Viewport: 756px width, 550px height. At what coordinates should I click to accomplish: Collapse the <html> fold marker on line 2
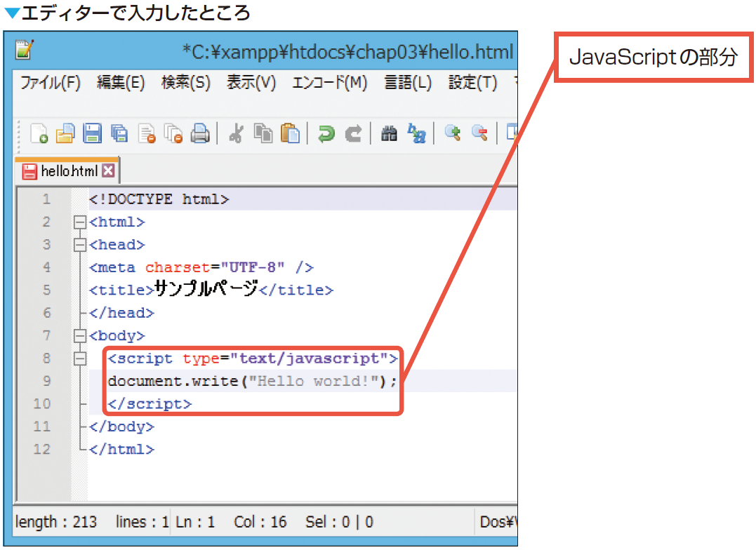[79, 222]
